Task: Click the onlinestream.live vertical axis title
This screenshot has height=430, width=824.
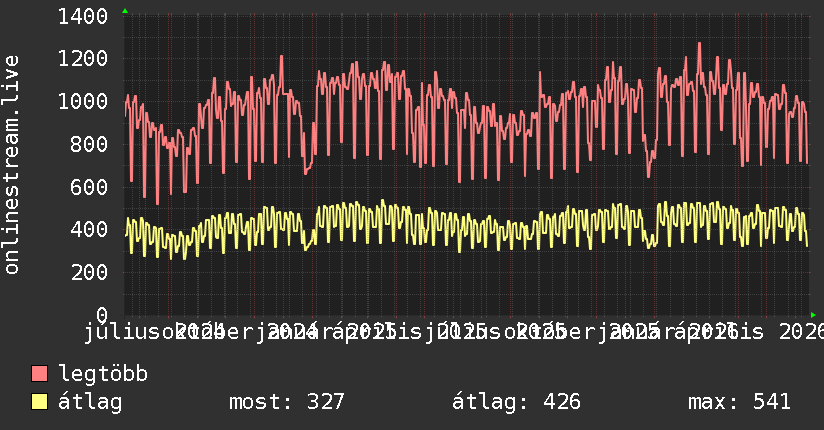Action: click(x=12, y=165)
